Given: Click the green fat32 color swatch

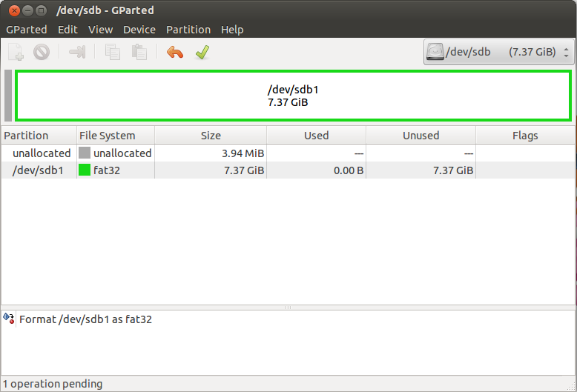Looking at the screenshot, I should point(85,170).
